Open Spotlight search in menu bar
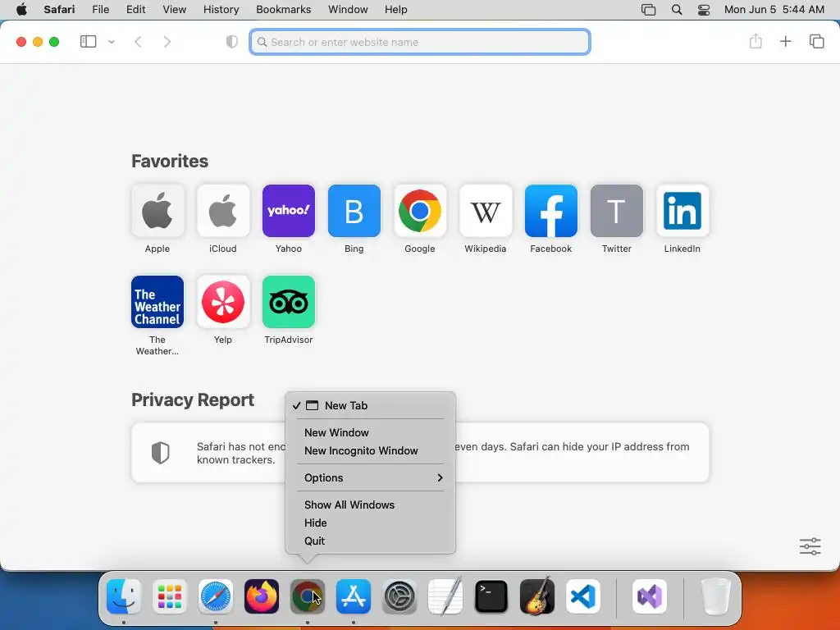840x630 pixels. 677,10
